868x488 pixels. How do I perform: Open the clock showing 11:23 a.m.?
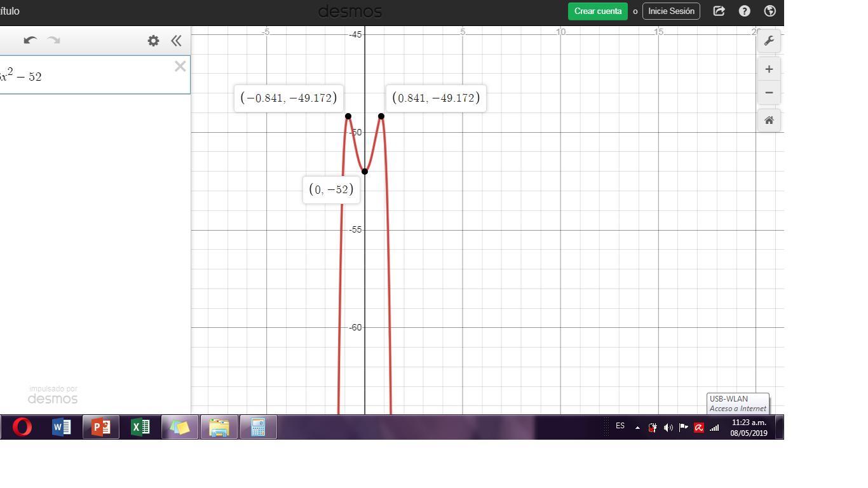point(749,428)
